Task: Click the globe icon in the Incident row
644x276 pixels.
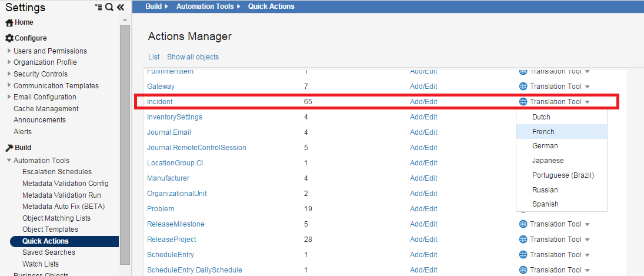Action: click(x=523, y=102)
